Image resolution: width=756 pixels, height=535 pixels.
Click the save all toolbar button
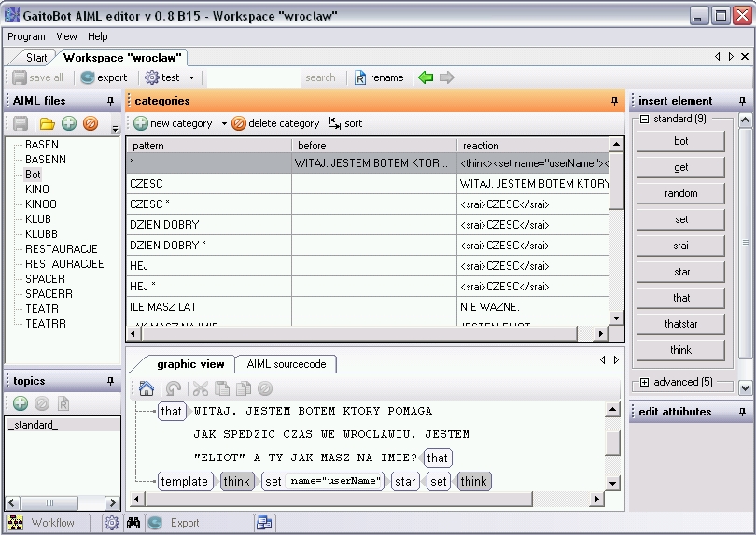[x=37, y=77]
